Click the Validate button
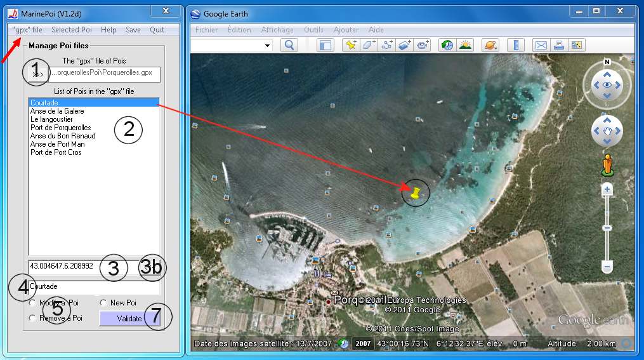Image resolution: width=644 pixels, height=360 pixels. coord(129,319)
